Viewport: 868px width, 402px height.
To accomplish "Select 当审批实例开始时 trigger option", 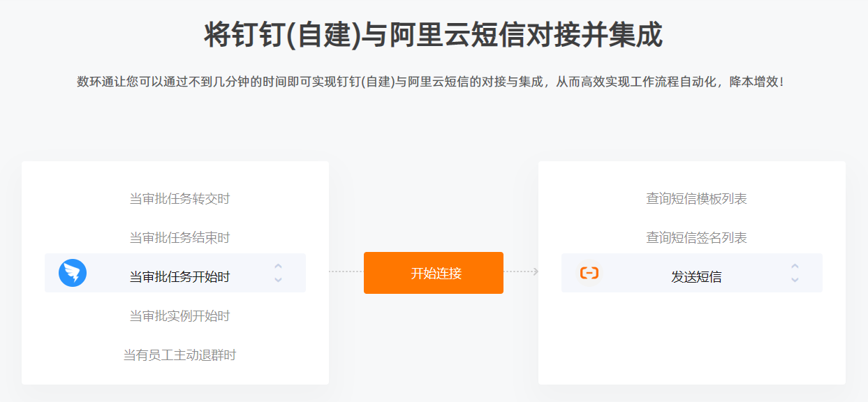I will (179, 316).
